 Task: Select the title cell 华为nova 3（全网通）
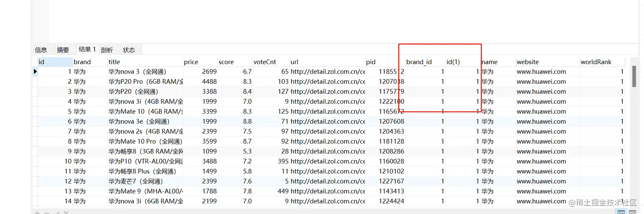click(145, 71)
